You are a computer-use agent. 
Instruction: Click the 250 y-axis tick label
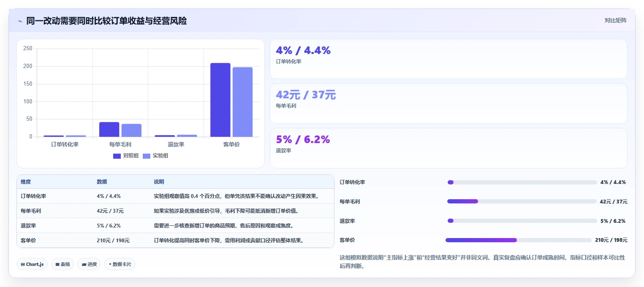point(28,49)
